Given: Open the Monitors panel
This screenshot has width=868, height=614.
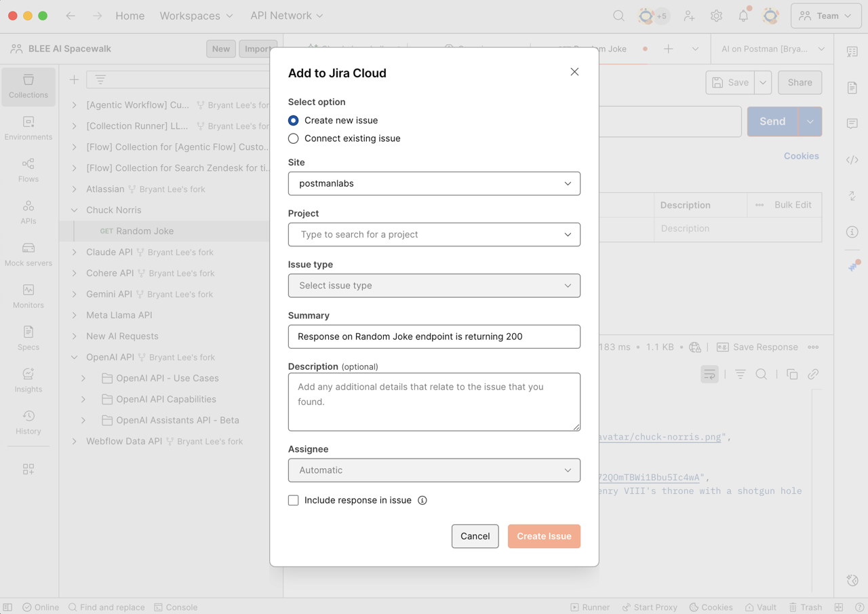Looking at the screenshot, I should pyautogui.click(x=28, y=296).
